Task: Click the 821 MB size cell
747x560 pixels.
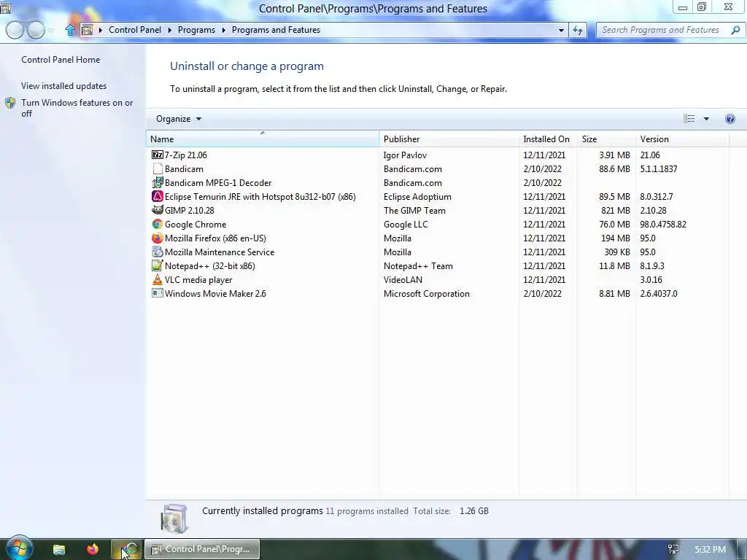Action: click(x=615, y=211)
